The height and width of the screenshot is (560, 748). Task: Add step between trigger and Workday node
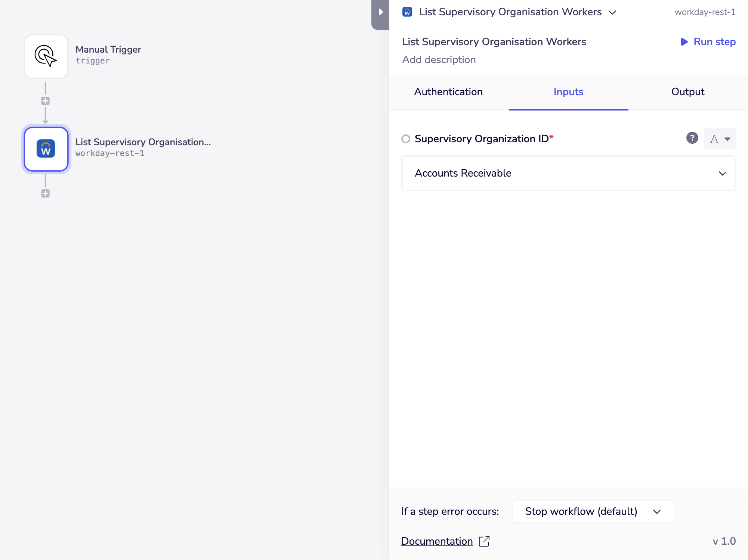(46, 101)
